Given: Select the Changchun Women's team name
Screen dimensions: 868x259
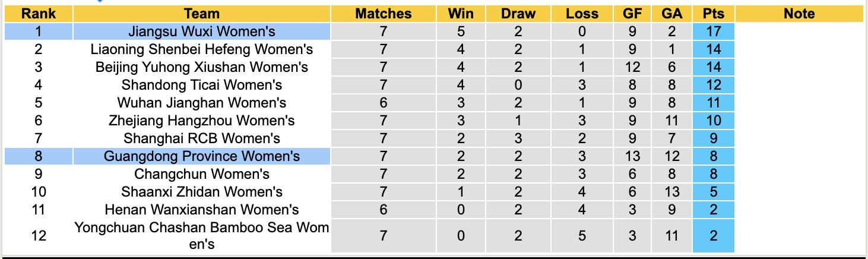Looking at the screenshot, I should [x=202, y=174].
